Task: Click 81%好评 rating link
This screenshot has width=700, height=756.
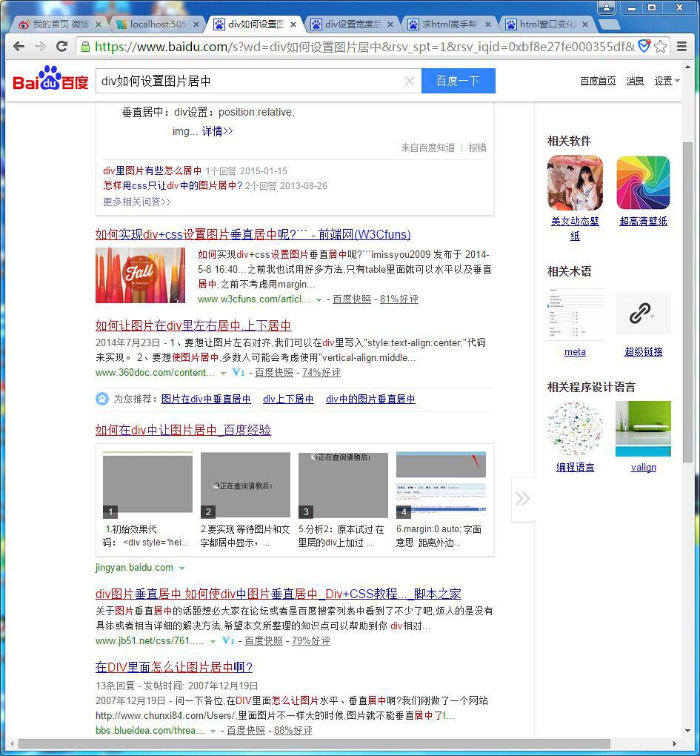Action: [x=399, y=299]
